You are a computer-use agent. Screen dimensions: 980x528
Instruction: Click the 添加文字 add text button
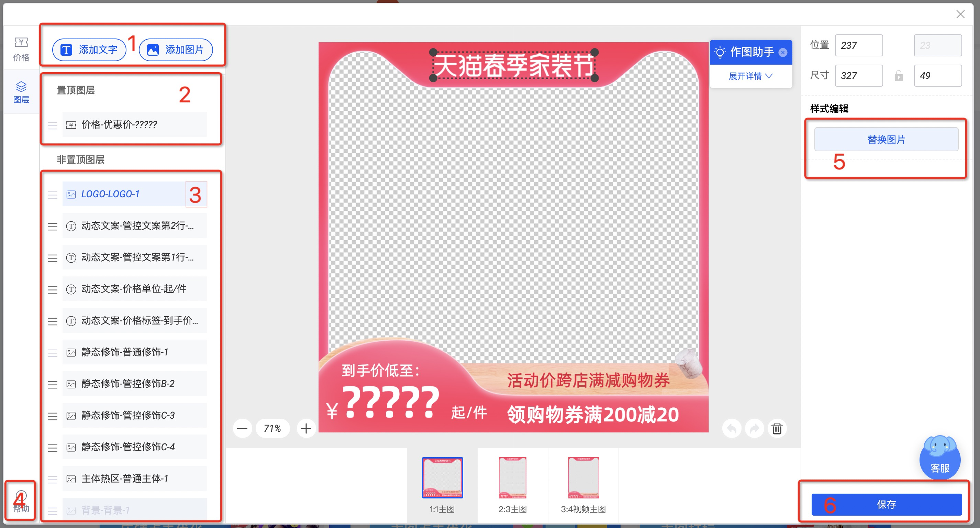point(89,49)
